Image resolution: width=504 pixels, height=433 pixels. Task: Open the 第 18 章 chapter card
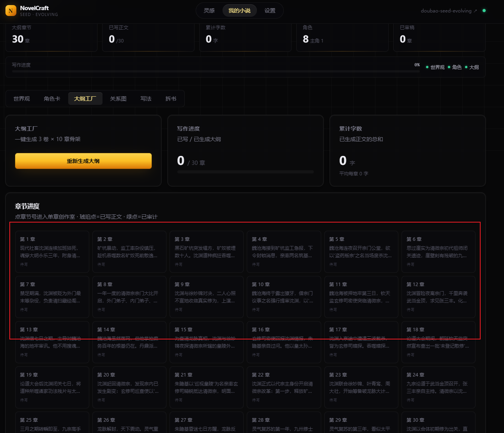[439, 342]
